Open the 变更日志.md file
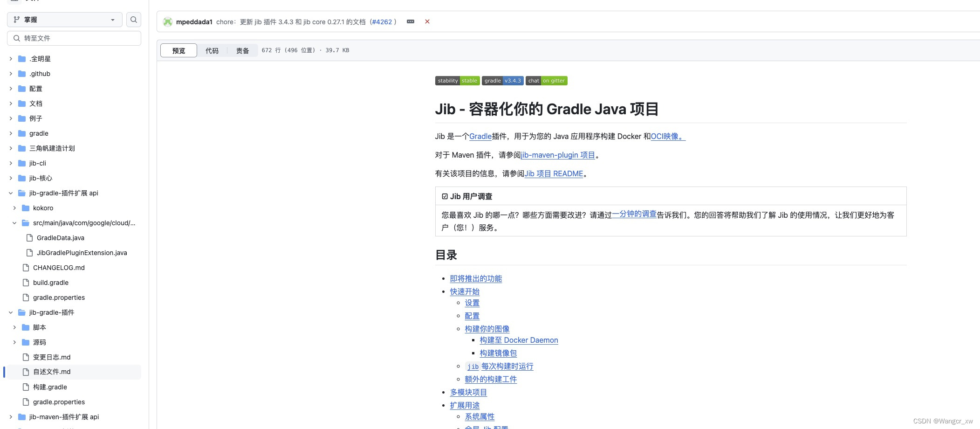Viewport: 980px width, 429px height. tap(51, 357)
